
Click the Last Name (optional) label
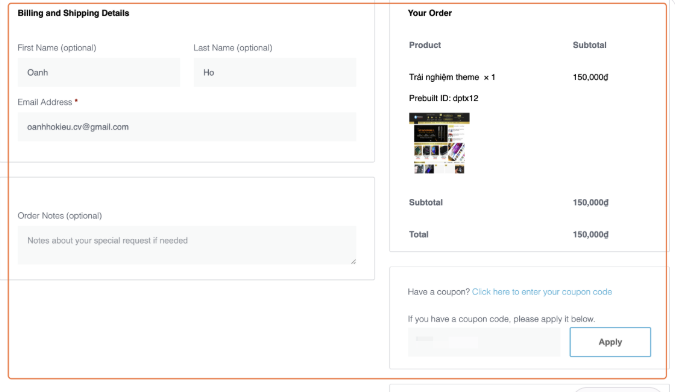point(233,48)
